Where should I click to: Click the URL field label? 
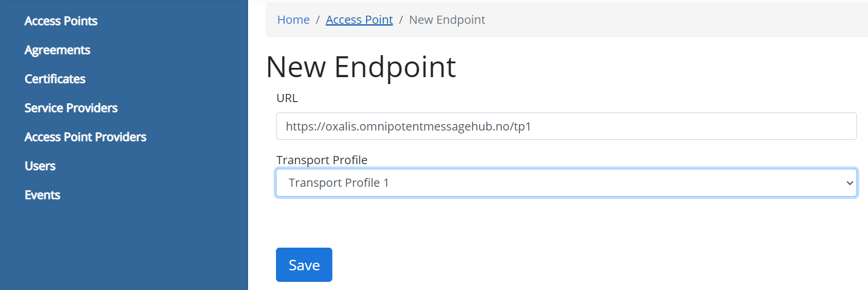coord(287,98)
